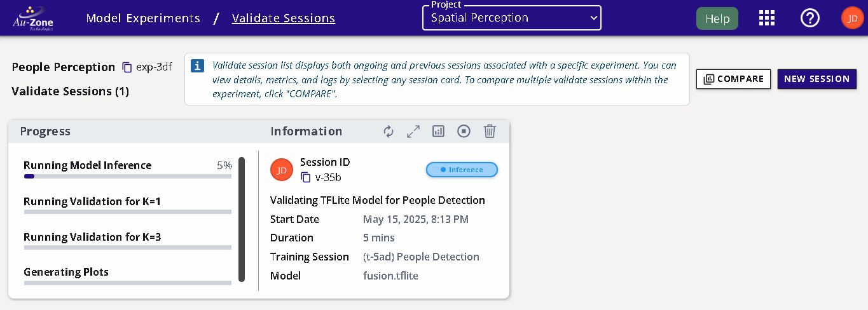The image size is (868, 310).
Task: Open the JD user account avatar
Action: point(852,18)
